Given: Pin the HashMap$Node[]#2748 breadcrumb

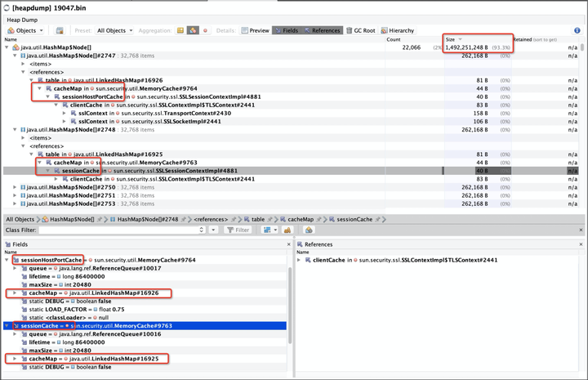Looking at the screenshot, I should pos(184,220).
